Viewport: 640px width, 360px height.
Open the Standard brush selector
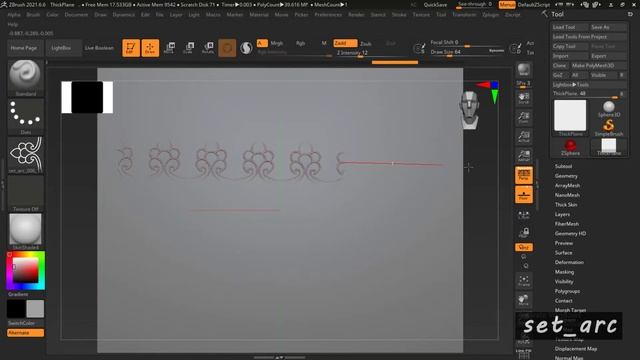coord(25,78)
